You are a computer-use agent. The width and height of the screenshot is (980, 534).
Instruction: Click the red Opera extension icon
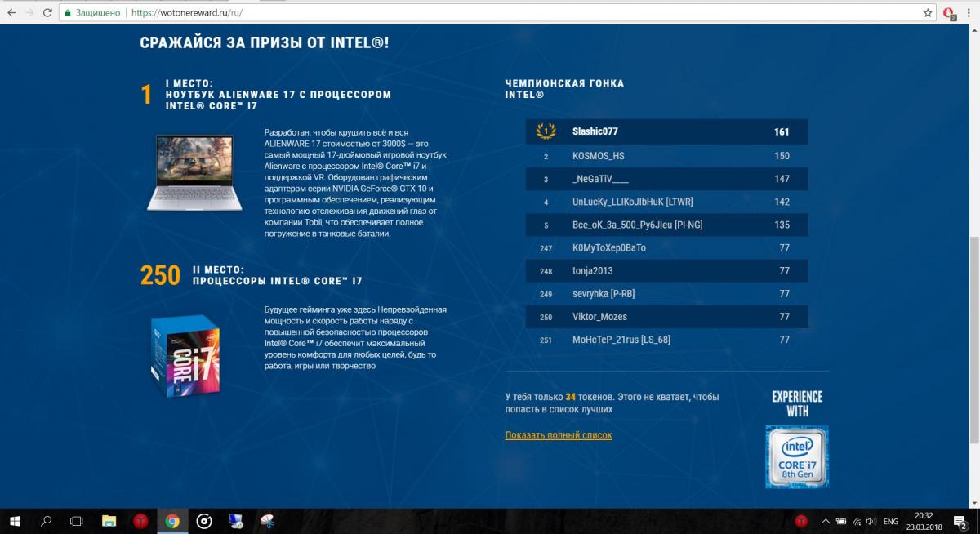pyautogui.click(x=950, y=14)
